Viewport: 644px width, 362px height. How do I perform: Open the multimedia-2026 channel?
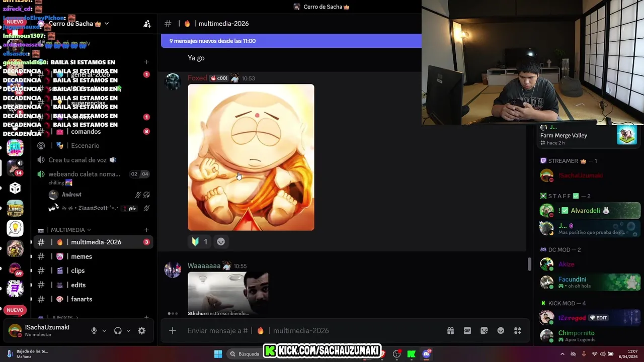[93, 242]
